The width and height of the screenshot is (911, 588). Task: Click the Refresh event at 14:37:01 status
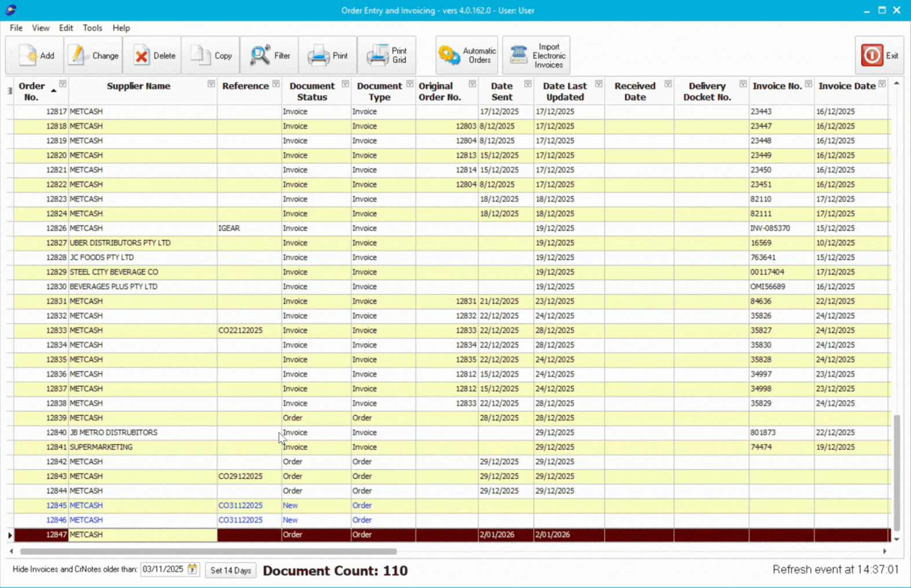click(835, 569)
